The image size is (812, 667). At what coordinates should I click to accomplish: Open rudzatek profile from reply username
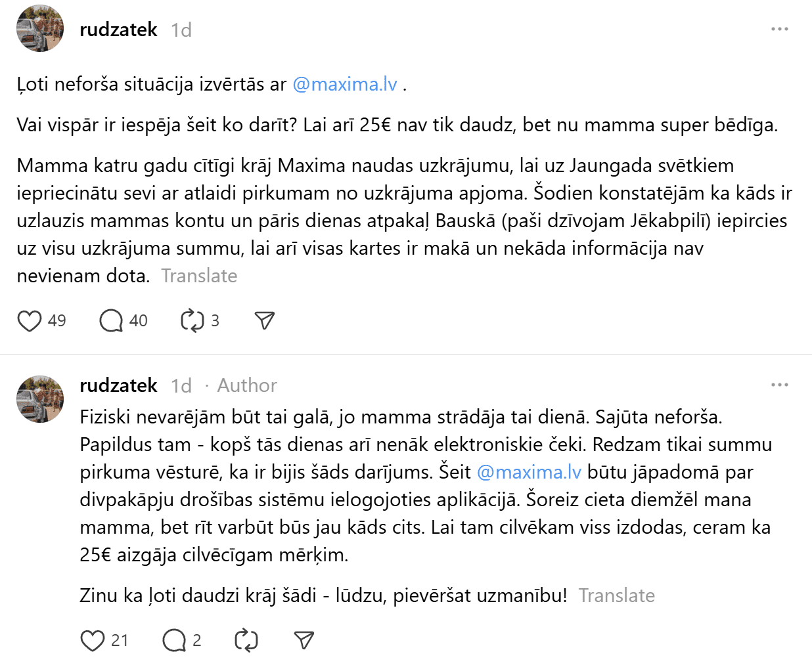(118, 385)
